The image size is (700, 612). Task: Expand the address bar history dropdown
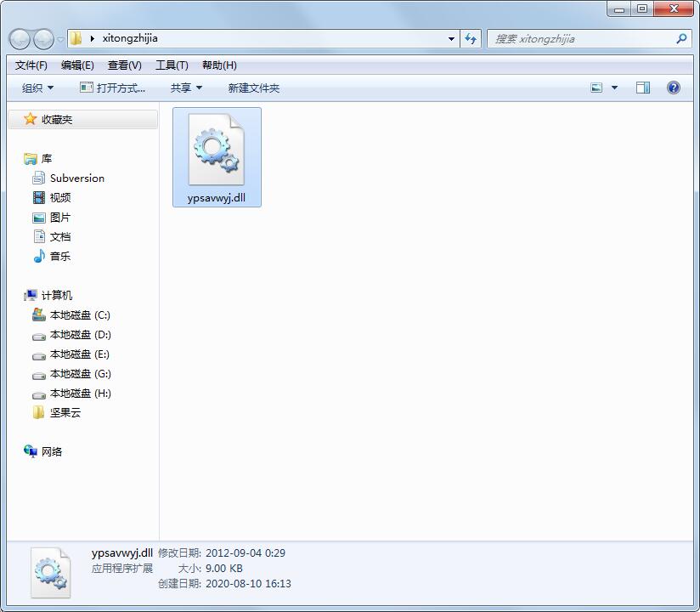pos(451,38)
